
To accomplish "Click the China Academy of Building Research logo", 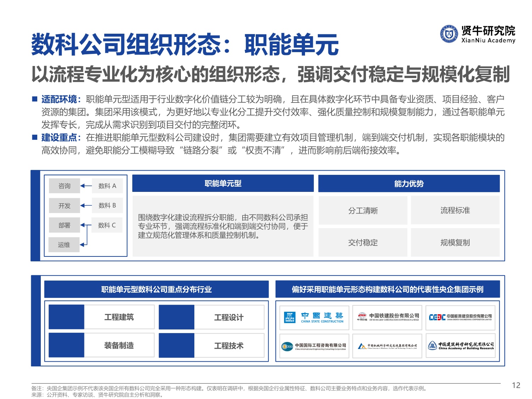I will coord(460,346).
